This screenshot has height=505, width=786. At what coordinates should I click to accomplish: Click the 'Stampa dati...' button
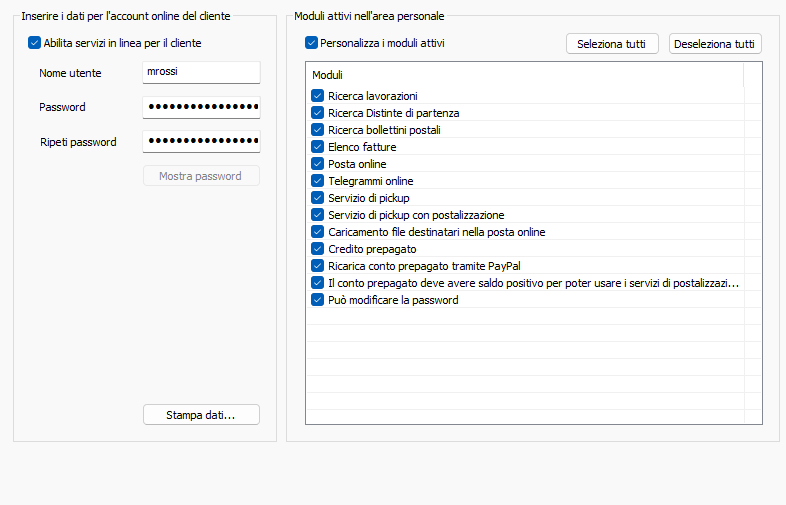pyautogui.click(x=201, y=415)
